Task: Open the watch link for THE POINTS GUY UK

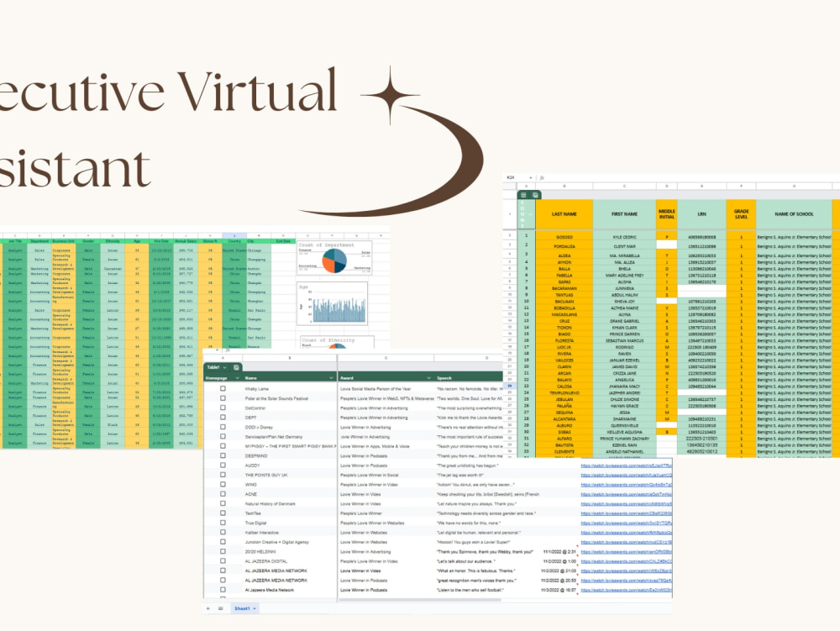Action: [x=627, y=475]
